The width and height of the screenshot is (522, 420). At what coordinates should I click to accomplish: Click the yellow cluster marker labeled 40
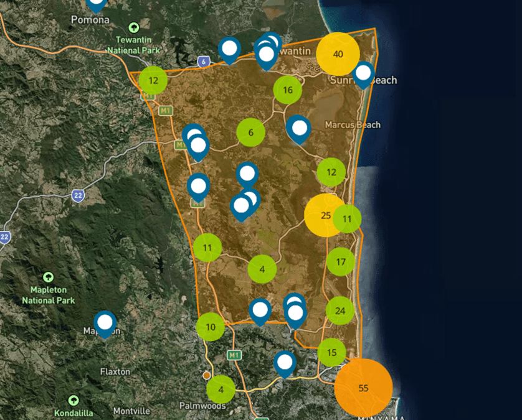[x=338, y=54]
